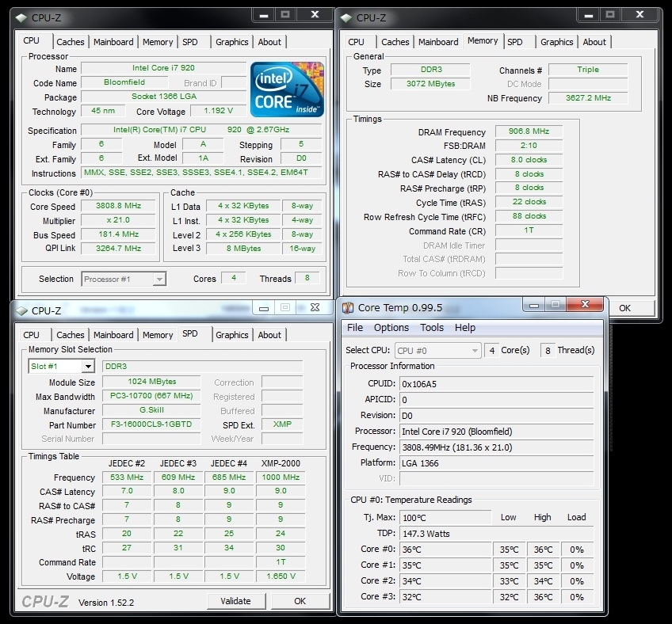Click the Part Number 'F3-16000CL9-1GBTD'
This screenshot has height=624, width=672.
tap(151, 424)
